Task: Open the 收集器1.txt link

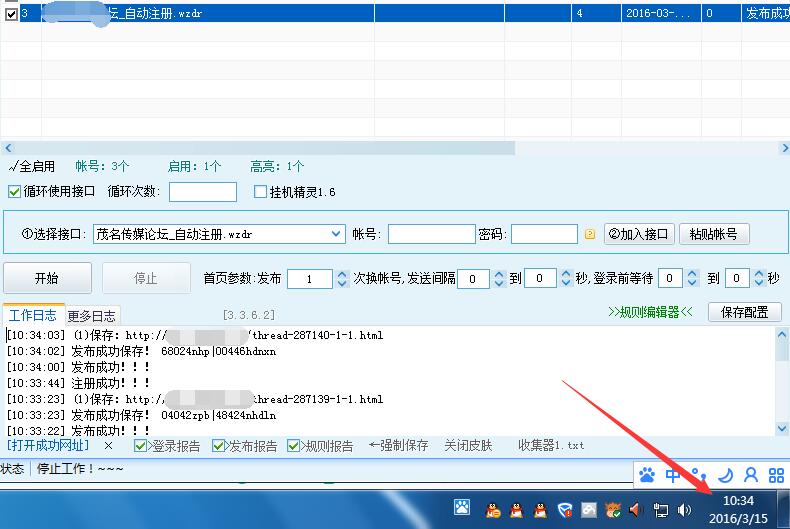Action: pyautogui.click(x=551, y=445)
